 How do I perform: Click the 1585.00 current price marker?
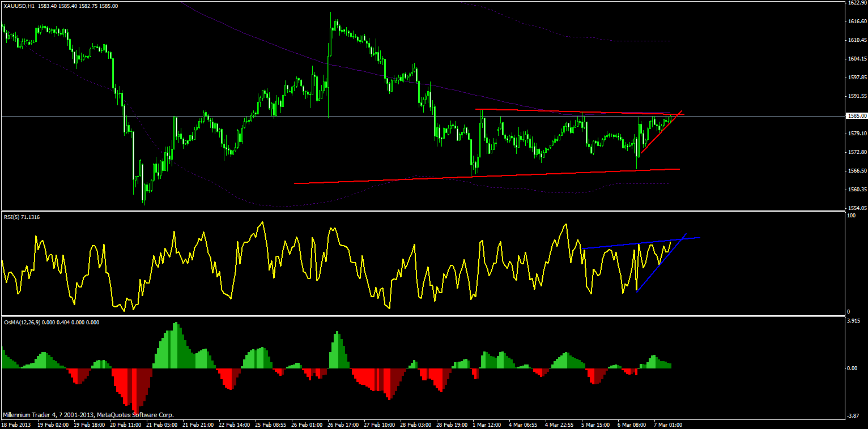pyautogui.click(x=856, y=115)
